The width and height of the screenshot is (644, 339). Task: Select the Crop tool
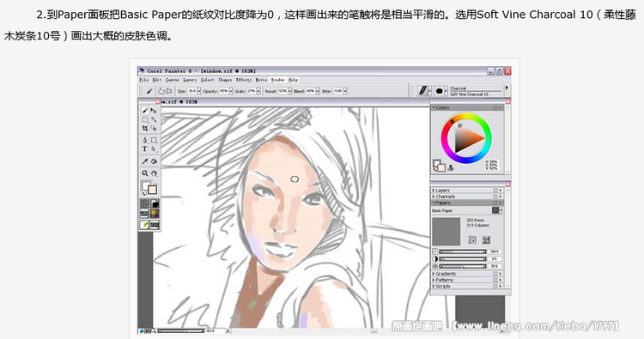[x=144, y=129]
